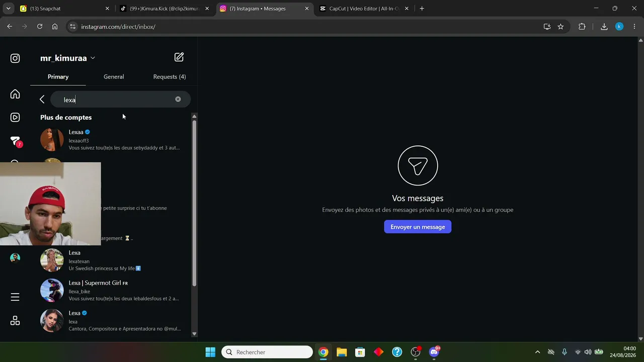The width and height of the screenshot is (644, 362).
Task: Click the search results scrollbar thumb
Action: coord(194,204)
